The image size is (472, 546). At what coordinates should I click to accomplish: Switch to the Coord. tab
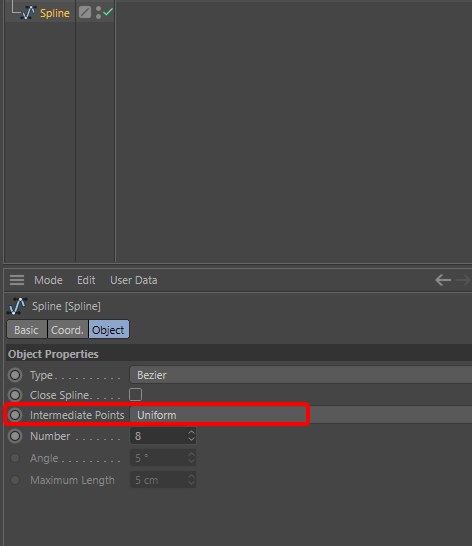pyautogui.click(x=67, y=330)
